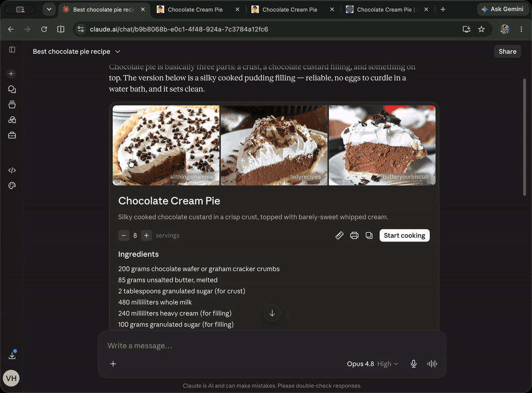Click the address bar URL
532x393 pixels.
click(x=179, y=29)
